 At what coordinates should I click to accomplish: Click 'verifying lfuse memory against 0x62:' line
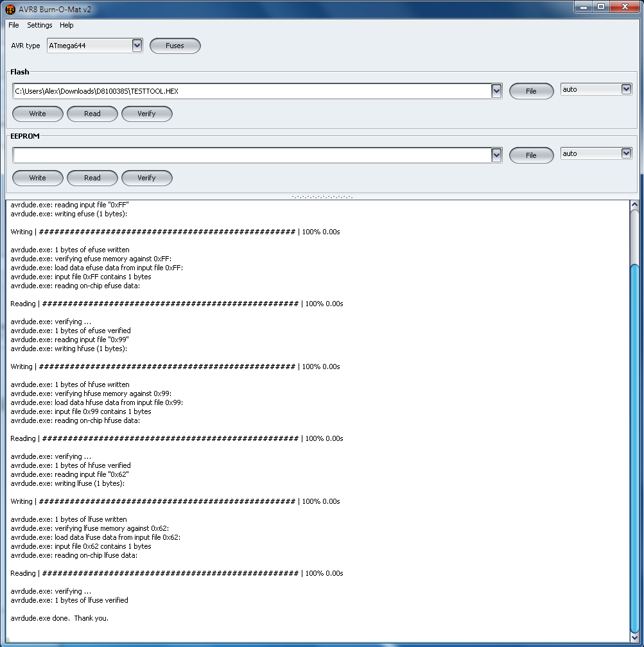click(90, 528)
